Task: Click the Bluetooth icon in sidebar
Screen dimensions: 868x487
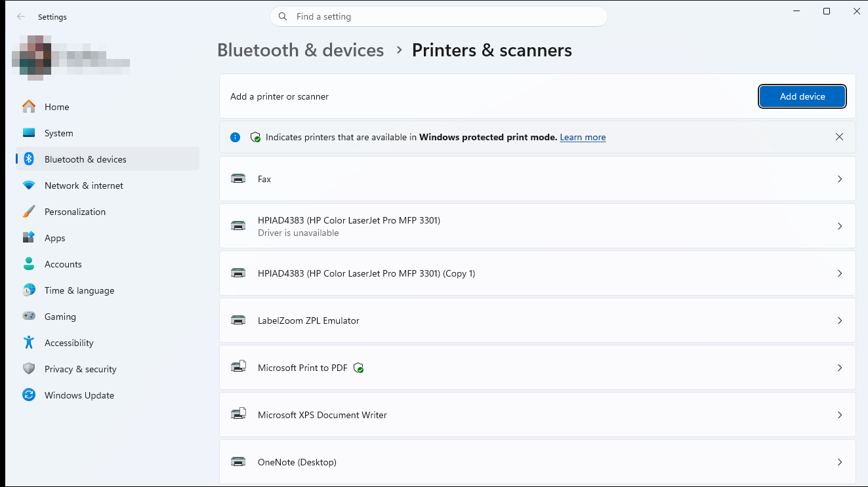Action: point(29,159)
